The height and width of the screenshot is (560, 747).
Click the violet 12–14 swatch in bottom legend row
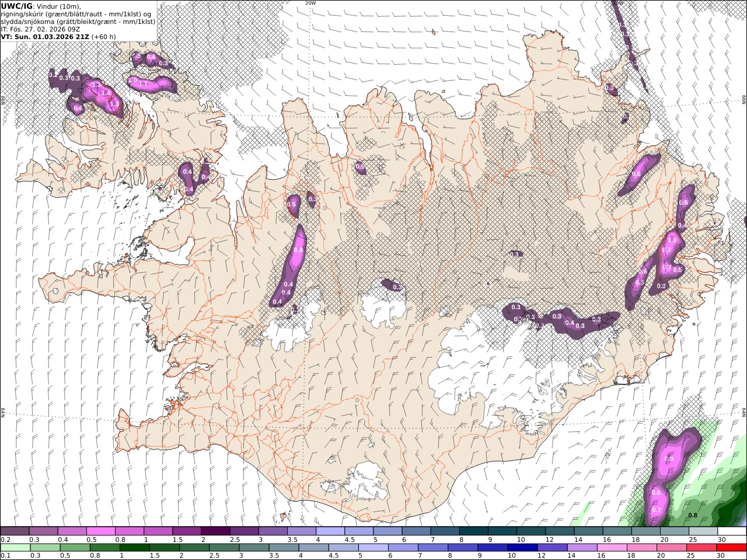551,548
